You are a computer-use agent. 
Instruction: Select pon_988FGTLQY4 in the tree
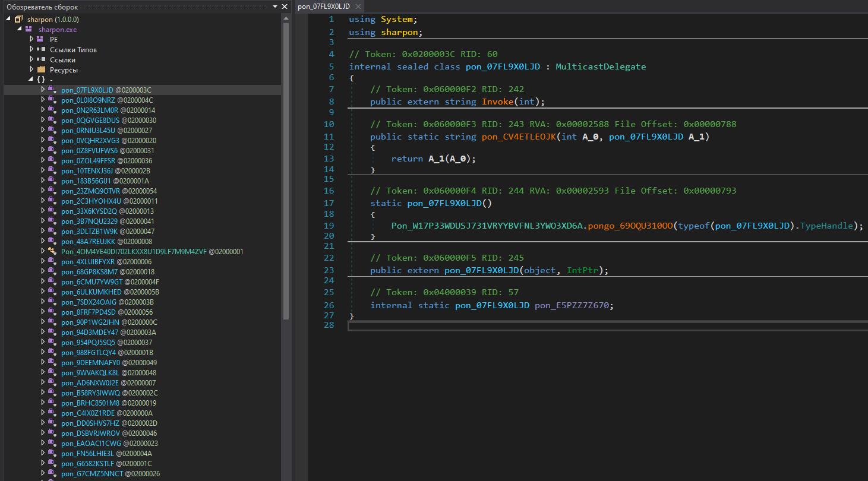[x=107, y=352]
